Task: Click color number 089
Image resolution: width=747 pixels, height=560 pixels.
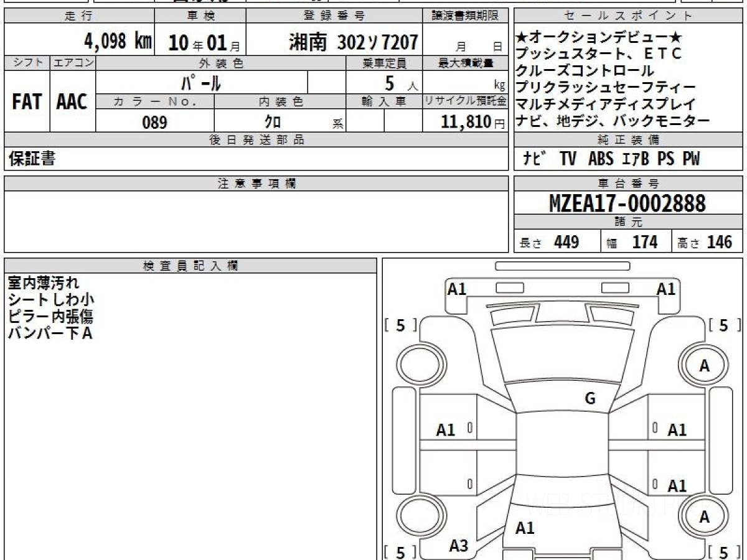Action: [x=154, y=122]
